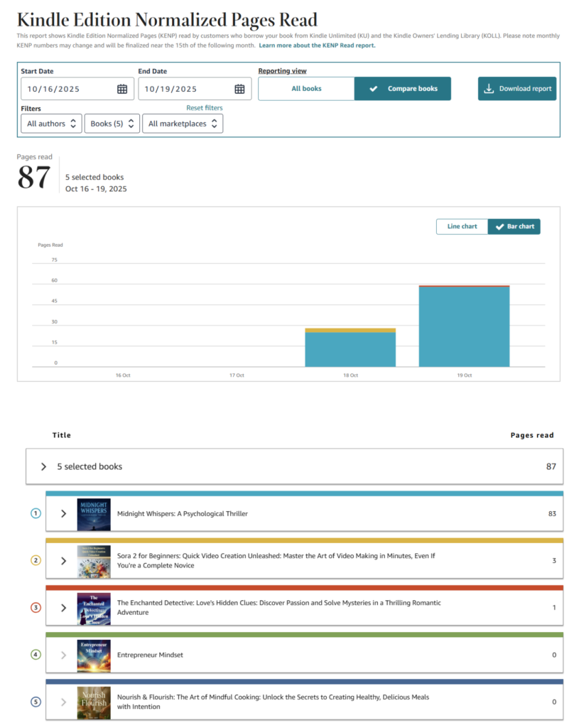The image size is (574, 728).
Task: Open the End Date calendar icon
Action: [x=240, y=89]
